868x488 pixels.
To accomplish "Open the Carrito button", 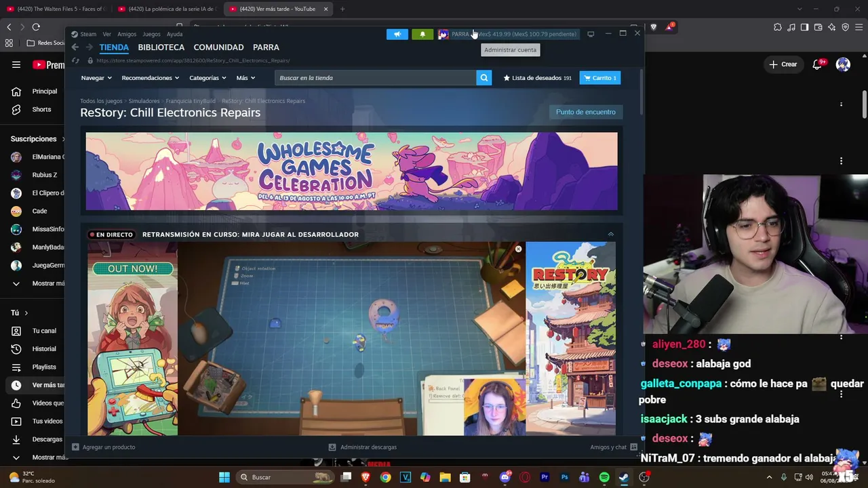I will 600,78.
